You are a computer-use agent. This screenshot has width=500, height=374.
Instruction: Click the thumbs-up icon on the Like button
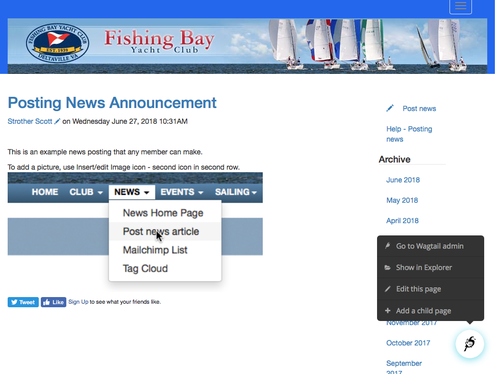point(47,302)
